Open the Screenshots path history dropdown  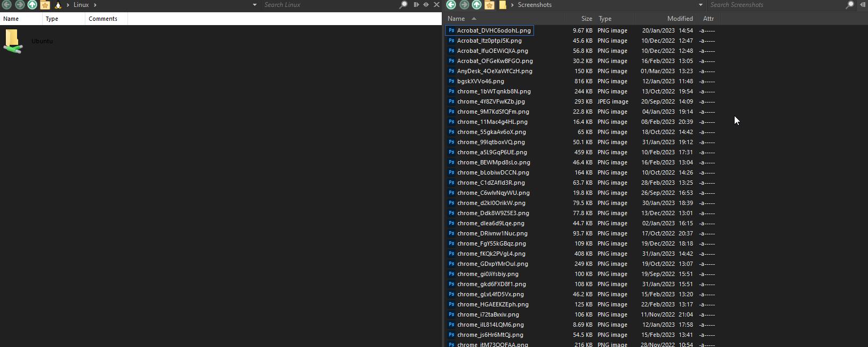(700, 5)
